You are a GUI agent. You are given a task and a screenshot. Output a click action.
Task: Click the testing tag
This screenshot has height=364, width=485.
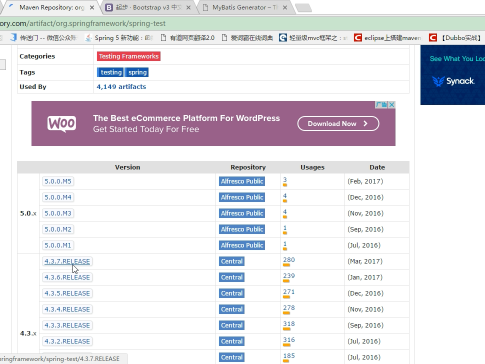pos(110,72)
